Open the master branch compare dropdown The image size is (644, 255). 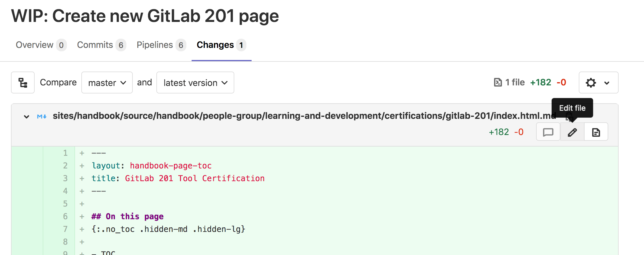tap(107, 82)
